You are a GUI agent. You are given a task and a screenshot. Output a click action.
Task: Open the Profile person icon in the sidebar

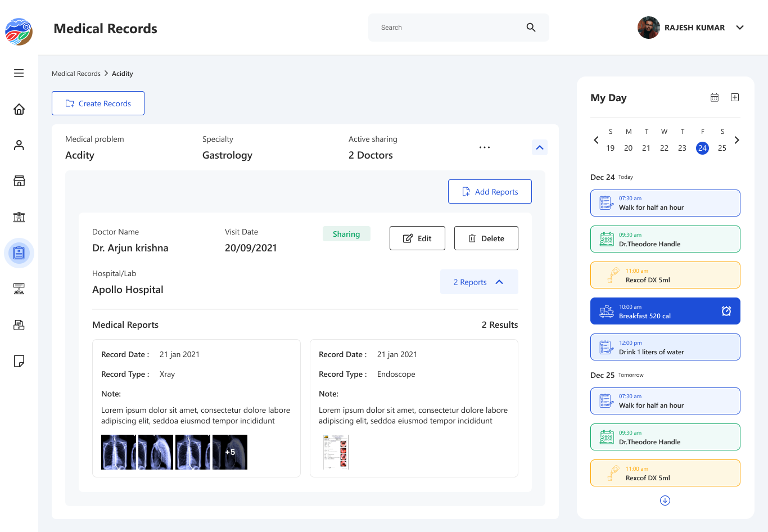coord(19,145)
